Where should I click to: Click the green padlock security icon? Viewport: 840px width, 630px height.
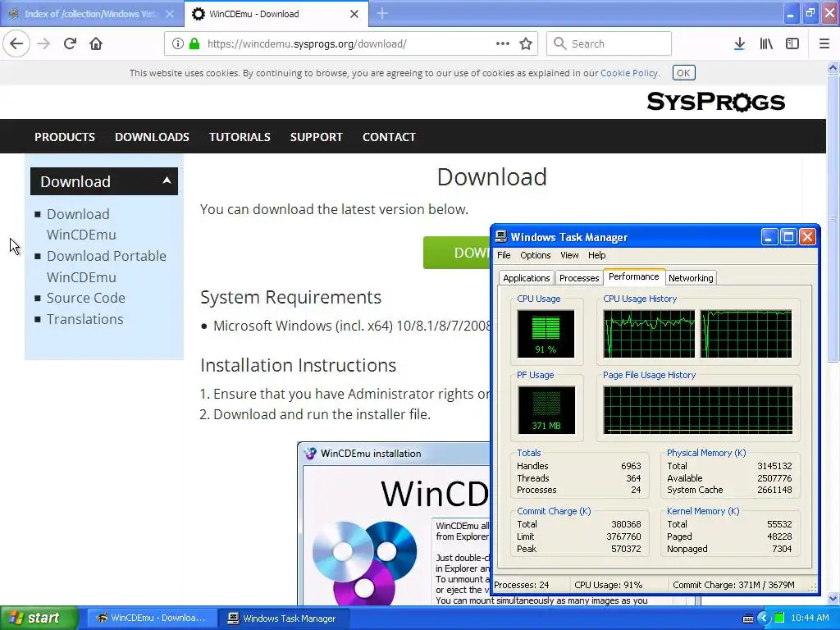[194, 44]
